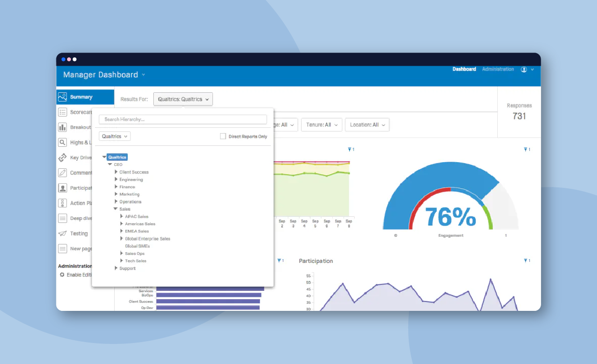Click the Testing paper plane icon
Screen dimensions: 597x364
tap(62, 234)
